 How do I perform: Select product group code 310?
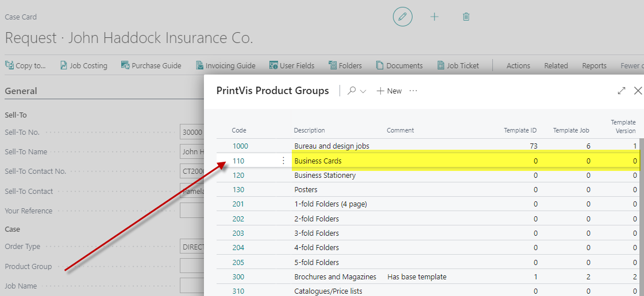click(x=238, y=291)
